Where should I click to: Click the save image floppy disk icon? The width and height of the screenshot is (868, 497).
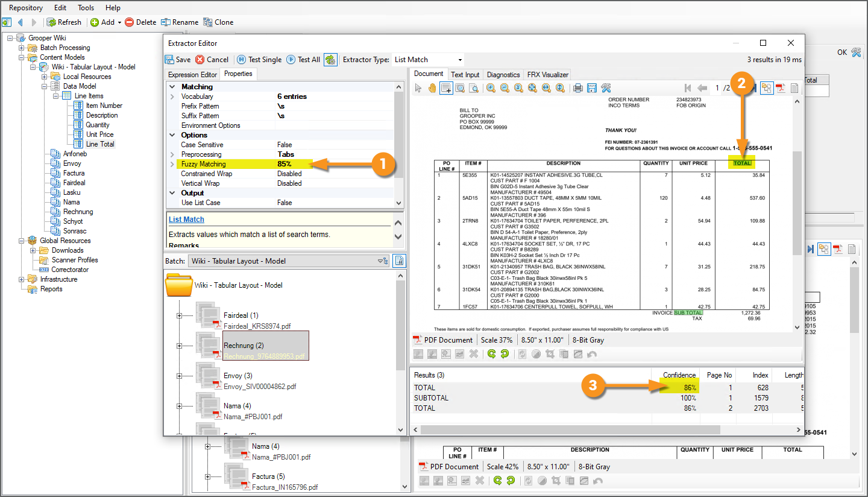[591, 89]
